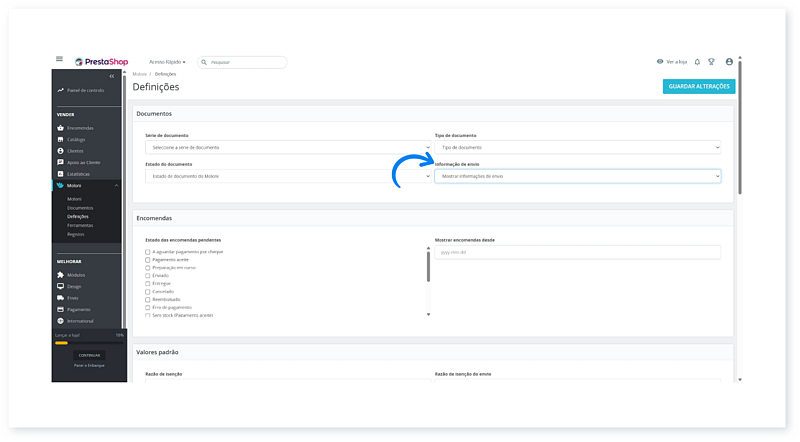
Task: Open Pagamento in the sidebar
Action: (x=79, y=309)
